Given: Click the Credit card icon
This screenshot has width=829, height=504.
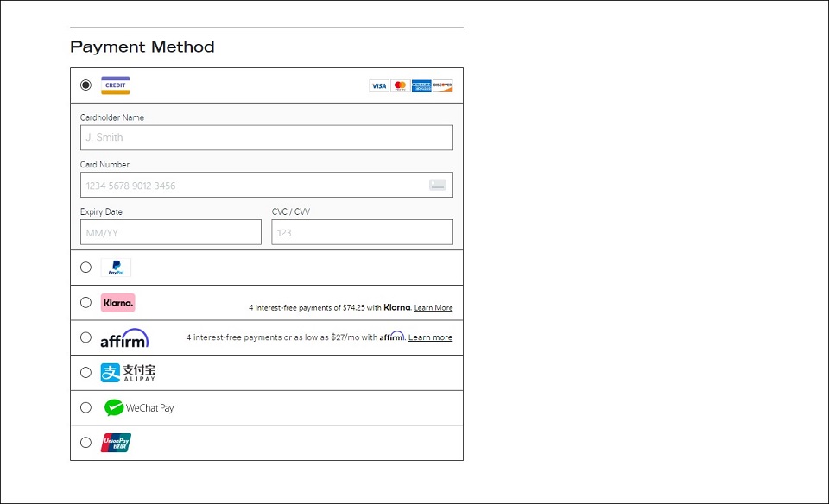Looking at the screenshot, I should pyautogui.click(x=115, y=85).
